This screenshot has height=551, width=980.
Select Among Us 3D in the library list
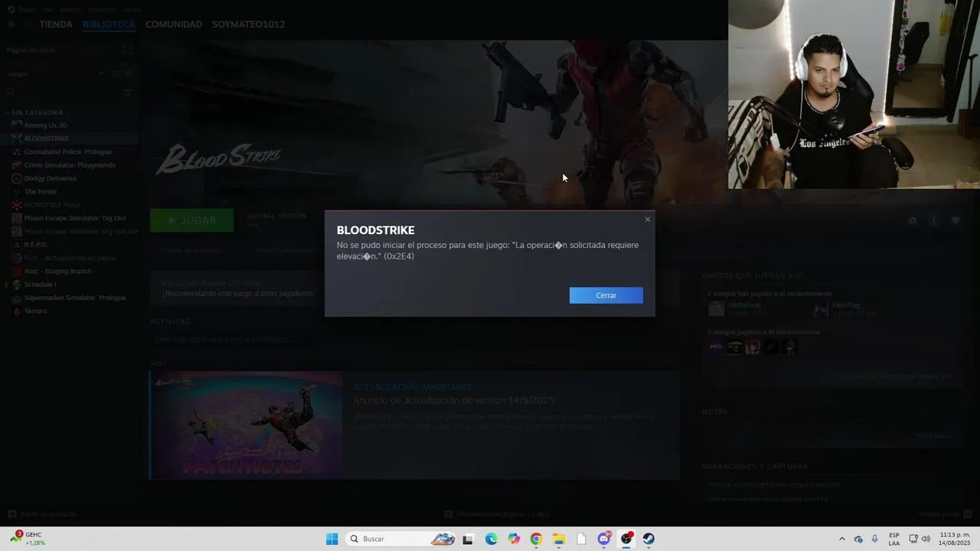[45, 126]
